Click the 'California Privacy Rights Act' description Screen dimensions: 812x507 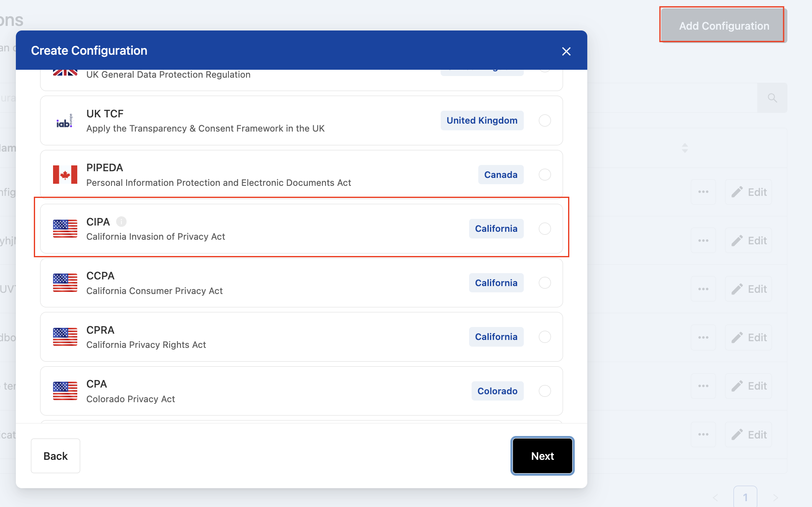(146, 345)
